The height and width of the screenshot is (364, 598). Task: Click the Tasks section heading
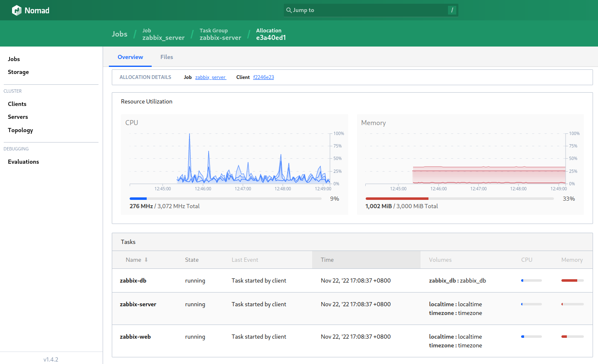click(x=128, y=242)
